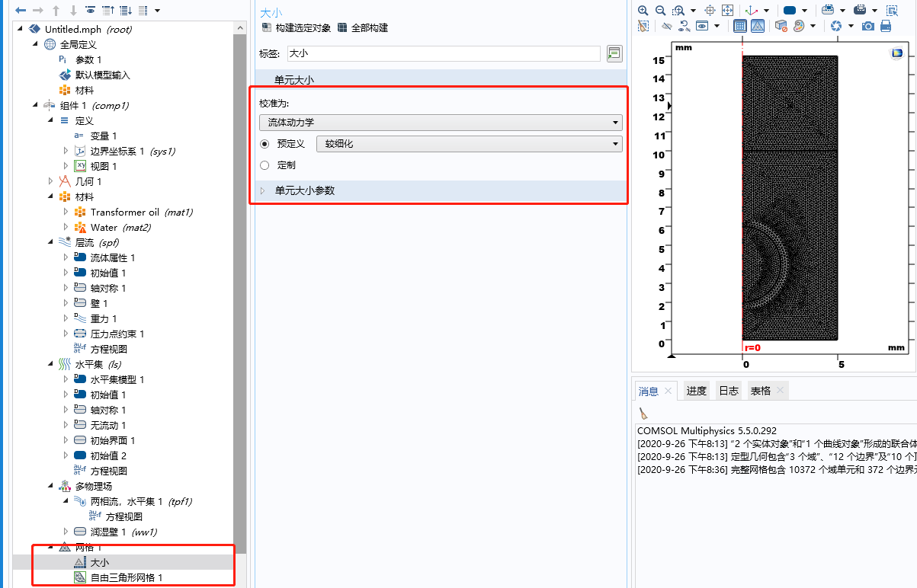
Task: Click the Zoom Extents icon
Action: (727, 11)
